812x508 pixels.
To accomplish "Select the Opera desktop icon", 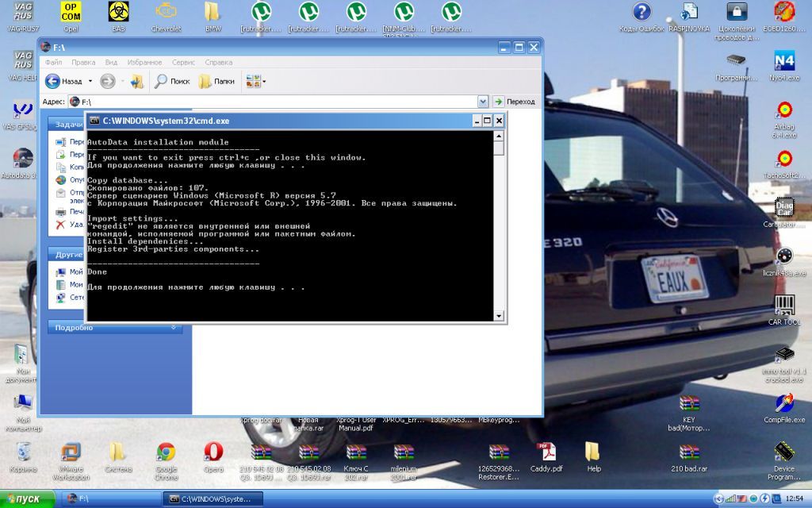I will tap(213, 453).
